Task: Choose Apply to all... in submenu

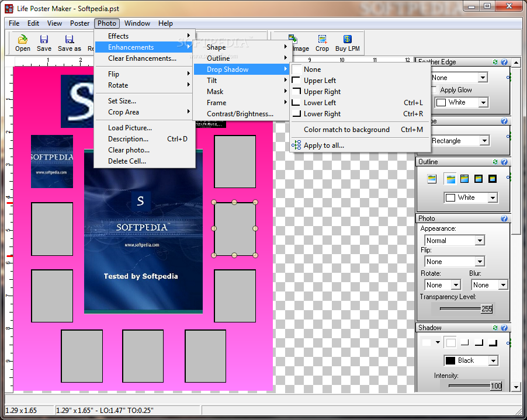Action: pyautogui.click(x=360, y=145)
